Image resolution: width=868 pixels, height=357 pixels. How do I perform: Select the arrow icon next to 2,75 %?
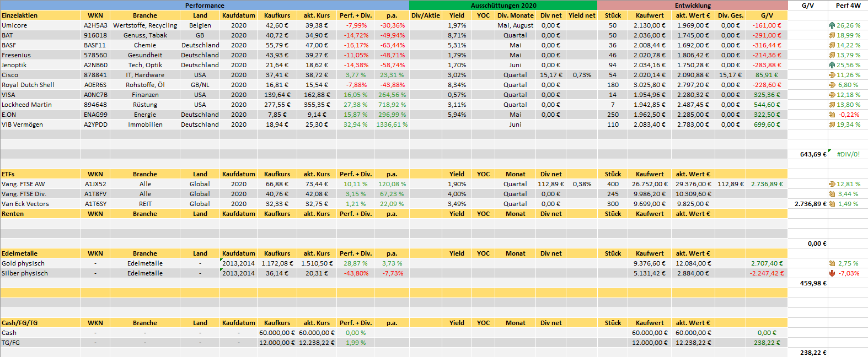[832, 263]
